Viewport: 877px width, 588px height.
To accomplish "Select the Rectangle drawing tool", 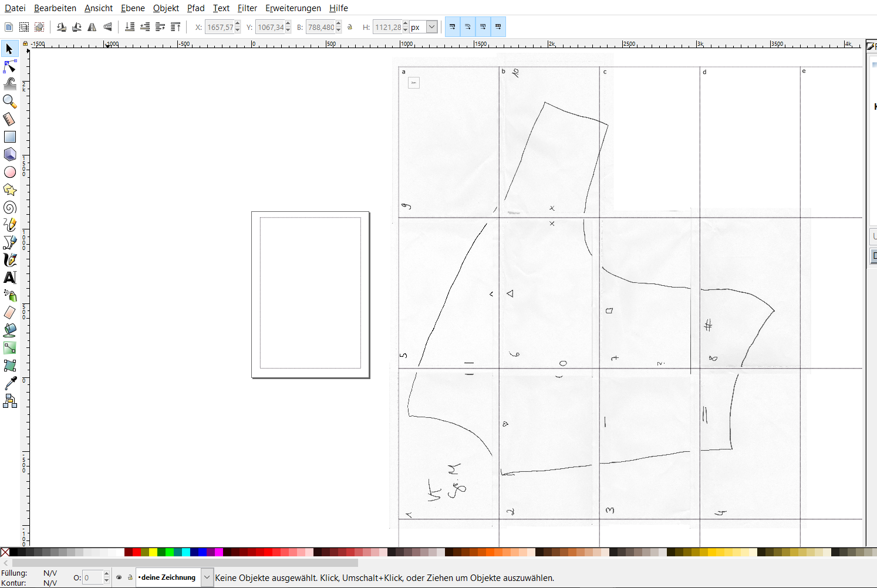I will (x=10, y=137).
